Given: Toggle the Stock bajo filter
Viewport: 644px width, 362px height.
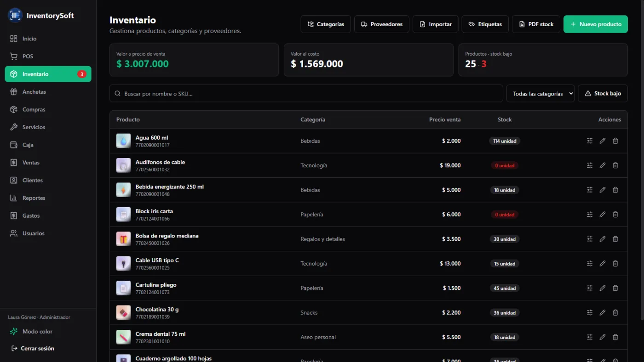Looking at the screenshot, I should 603,93.
